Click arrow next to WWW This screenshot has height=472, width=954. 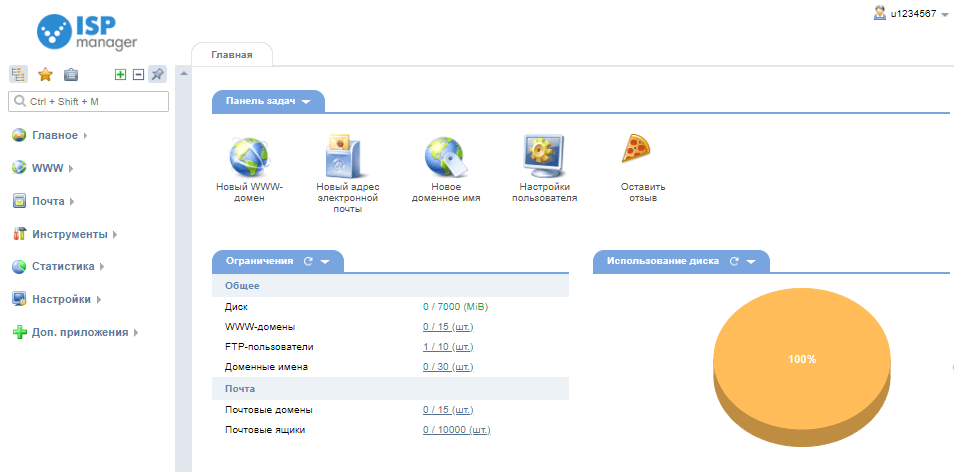click(x=71, y=168)
